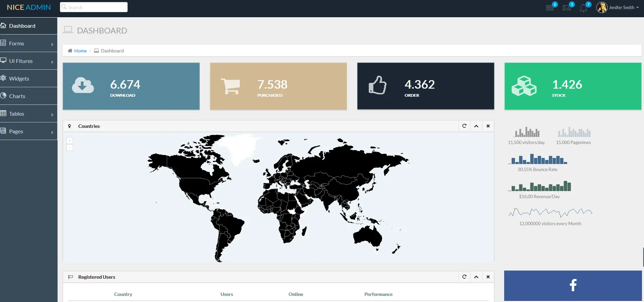Click the Online column header
Screen dimensions: 644x302
coord(296,294)
